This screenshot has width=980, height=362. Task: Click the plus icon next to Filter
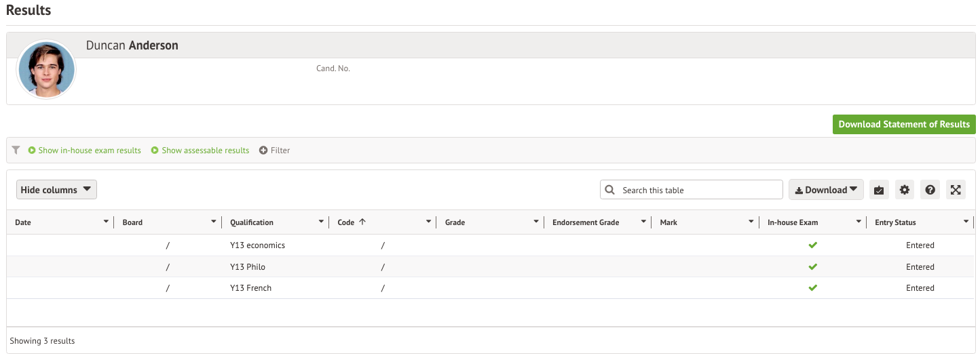[x=263, y=150]
